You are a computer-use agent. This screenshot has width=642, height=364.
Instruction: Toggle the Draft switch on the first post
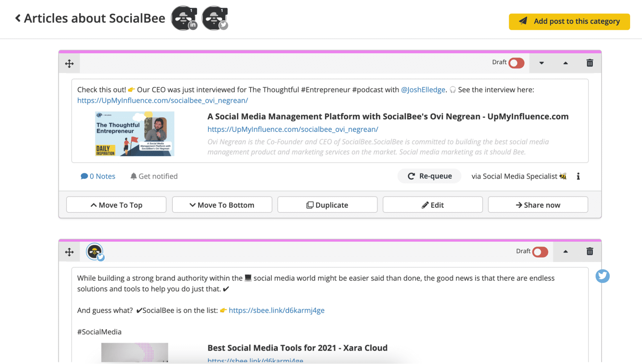pos(516,63)
